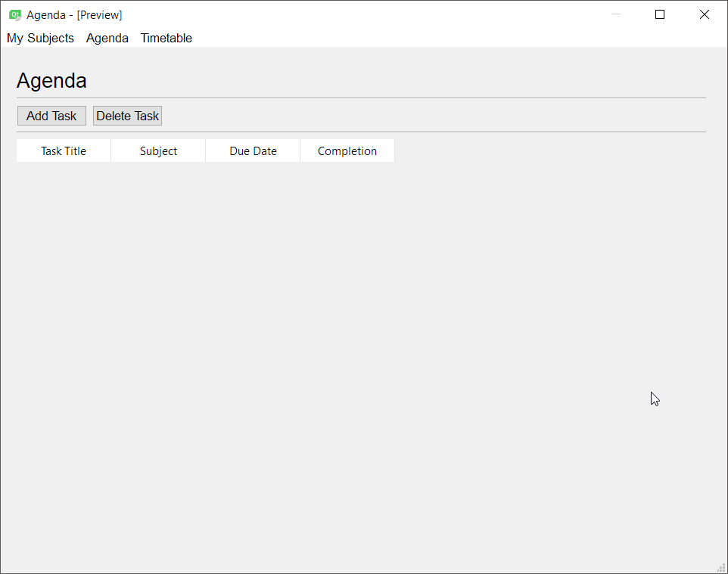Click the empty task table area
The image size is (728, 574).
[361, 362]
